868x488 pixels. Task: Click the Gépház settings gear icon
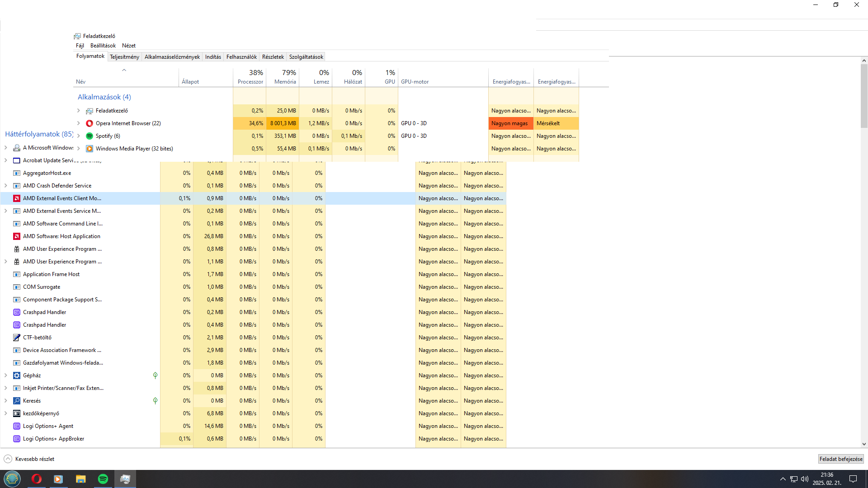(17, 375)
